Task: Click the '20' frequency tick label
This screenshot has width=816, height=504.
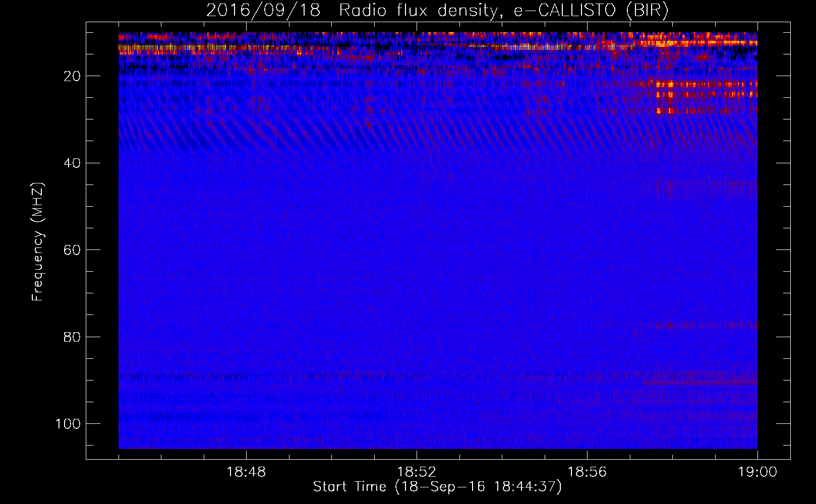Action: [73, 76]
